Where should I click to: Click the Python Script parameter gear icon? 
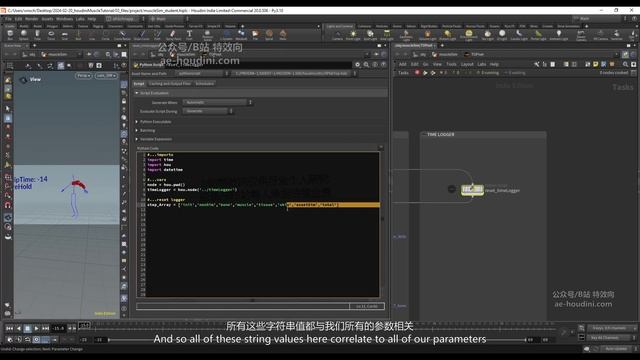coord(358,64)
